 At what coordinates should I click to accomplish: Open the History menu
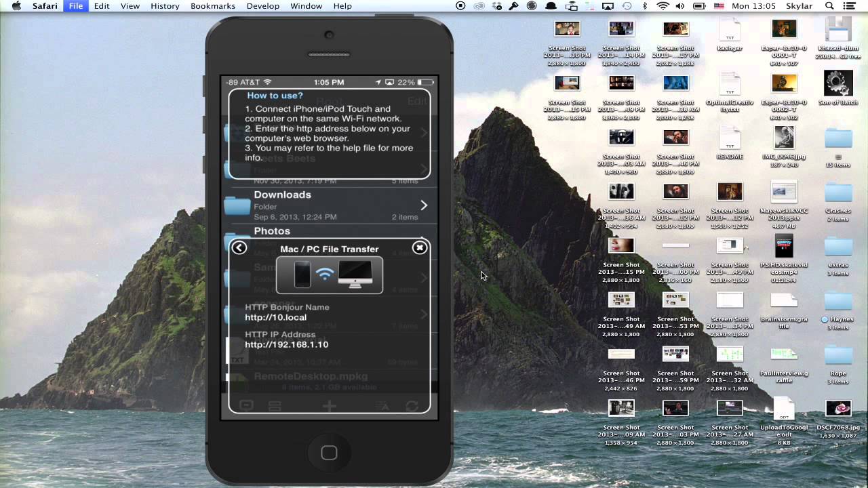point(165,6)
